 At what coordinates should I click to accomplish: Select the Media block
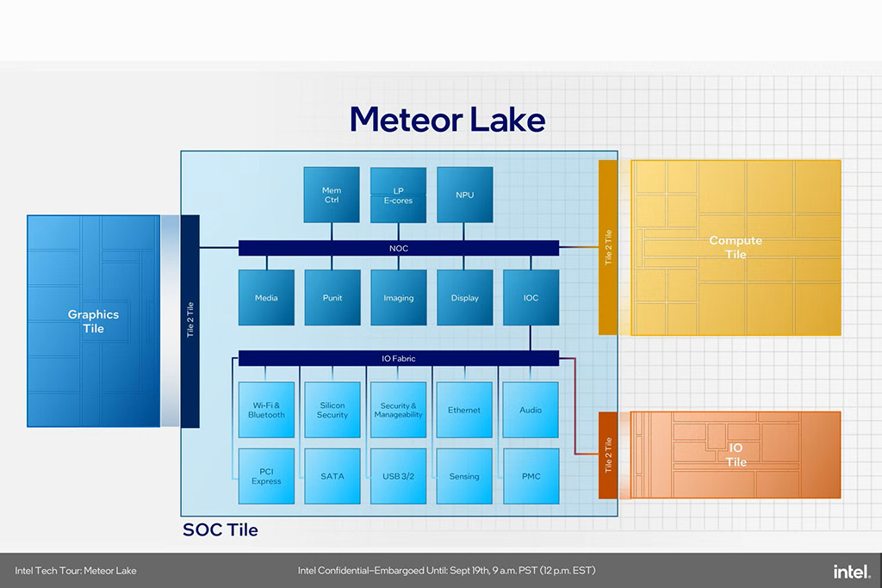(266, 298)
